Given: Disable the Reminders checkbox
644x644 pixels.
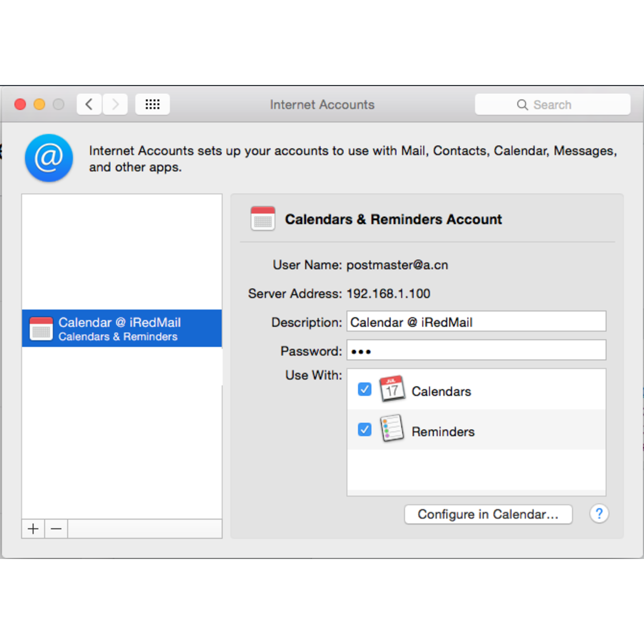Looking at the screenshot, I should [x=364, y=430].
